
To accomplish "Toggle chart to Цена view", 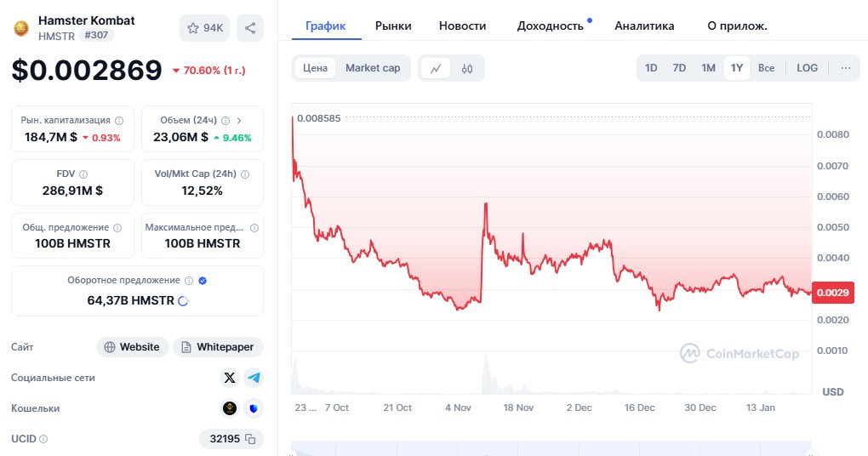I will (315, 68).
